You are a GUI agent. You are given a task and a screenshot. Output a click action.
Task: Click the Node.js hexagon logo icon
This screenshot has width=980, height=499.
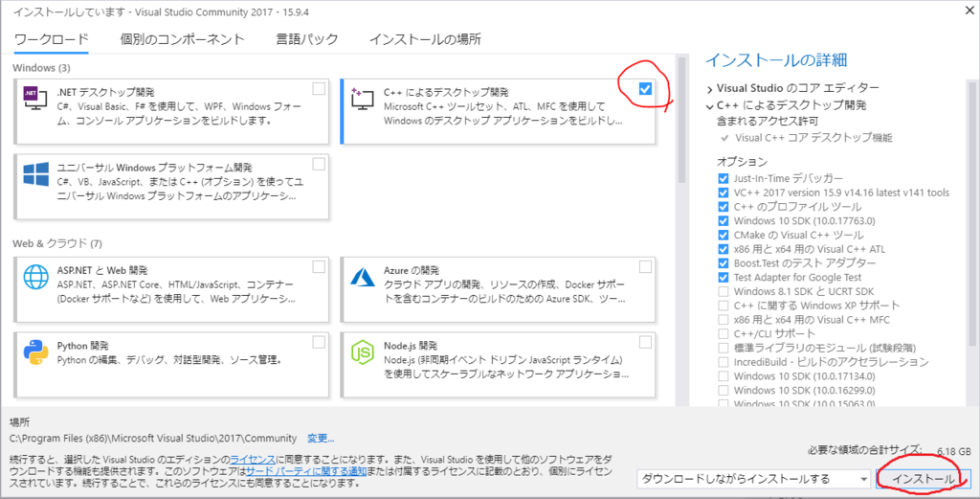[362, 353]
